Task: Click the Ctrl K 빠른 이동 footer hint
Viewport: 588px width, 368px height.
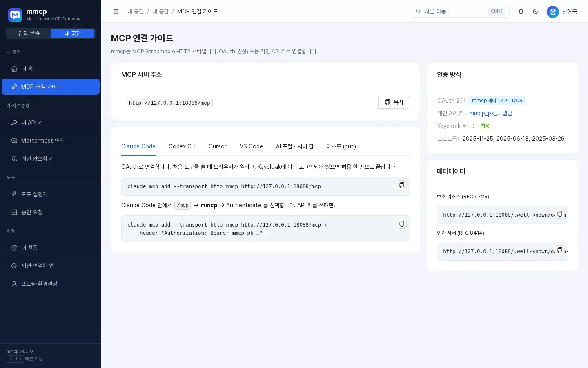Action: [24, 359]
